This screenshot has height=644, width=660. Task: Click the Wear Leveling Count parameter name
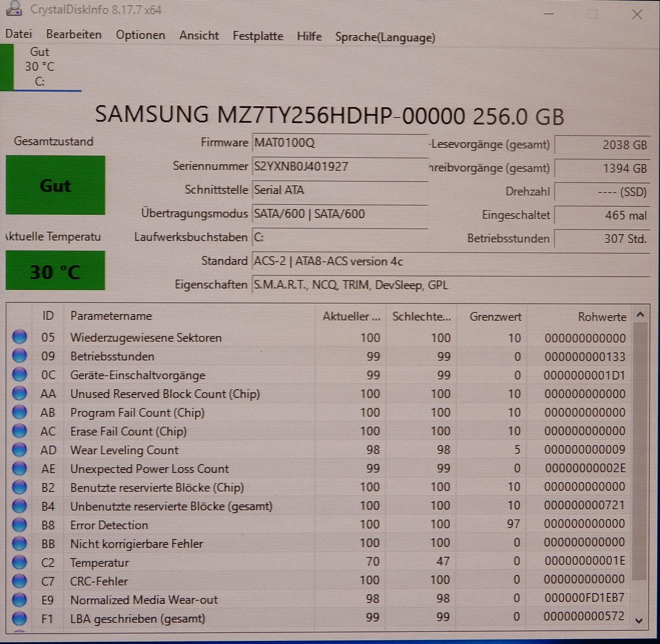tap(124, 450)
